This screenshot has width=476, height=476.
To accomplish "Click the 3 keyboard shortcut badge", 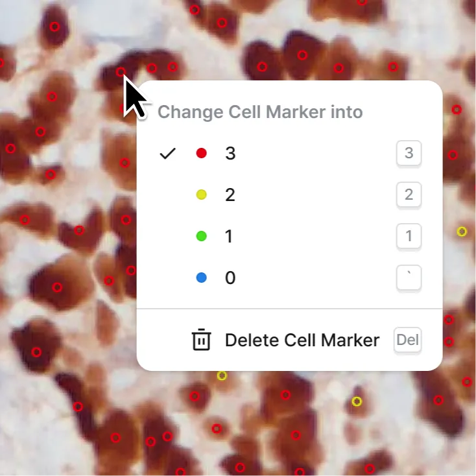I will point(409,153).
